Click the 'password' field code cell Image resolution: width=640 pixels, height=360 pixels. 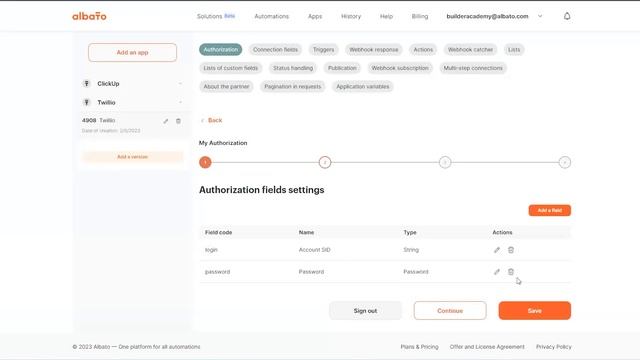217,272
